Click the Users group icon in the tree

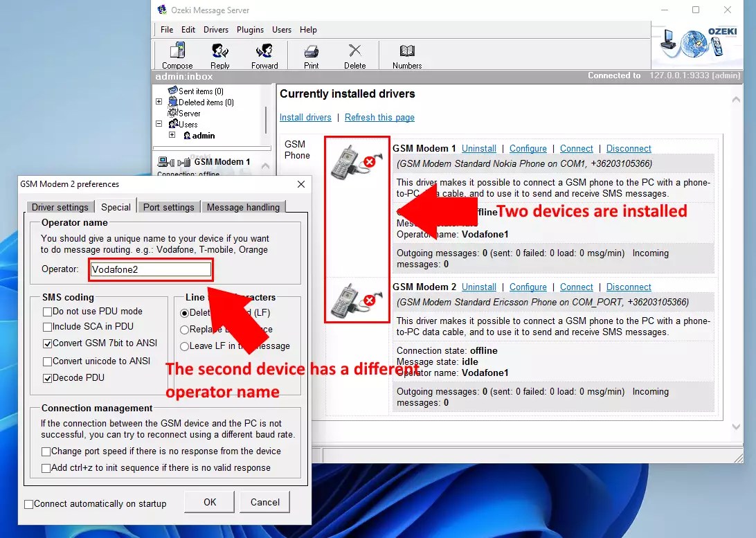pos(174,124)
